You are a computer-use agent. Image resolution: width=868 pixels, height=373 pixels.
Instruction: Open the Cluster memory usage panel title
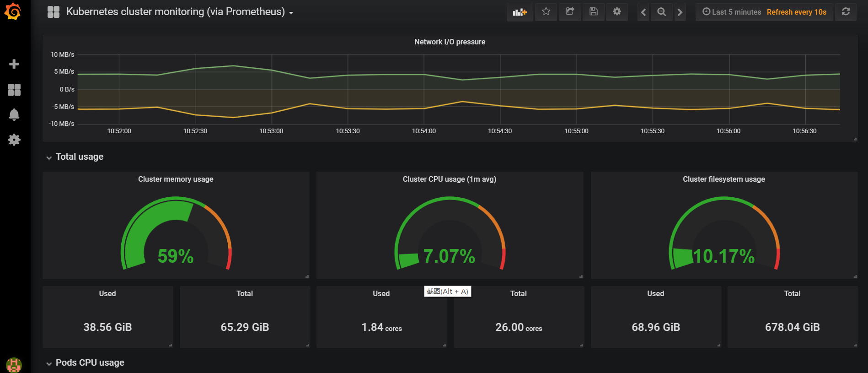176,179
